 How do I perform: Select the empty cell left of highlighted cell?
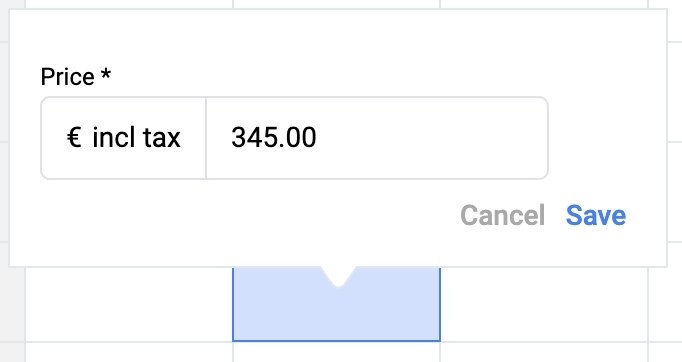point(129,305)
